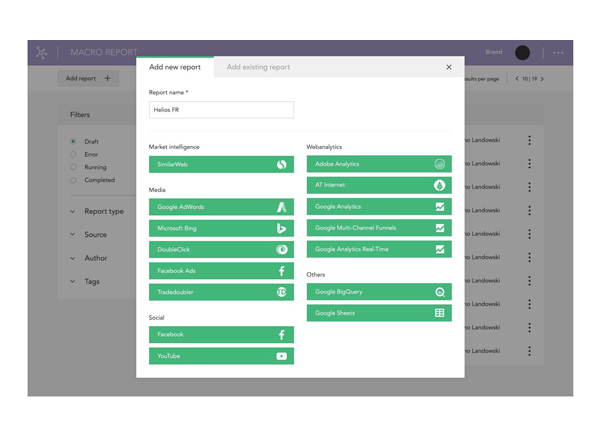Viewport: 600px width, 440px height.
Task: Select the Completed status filter
Action: point(73,180)
